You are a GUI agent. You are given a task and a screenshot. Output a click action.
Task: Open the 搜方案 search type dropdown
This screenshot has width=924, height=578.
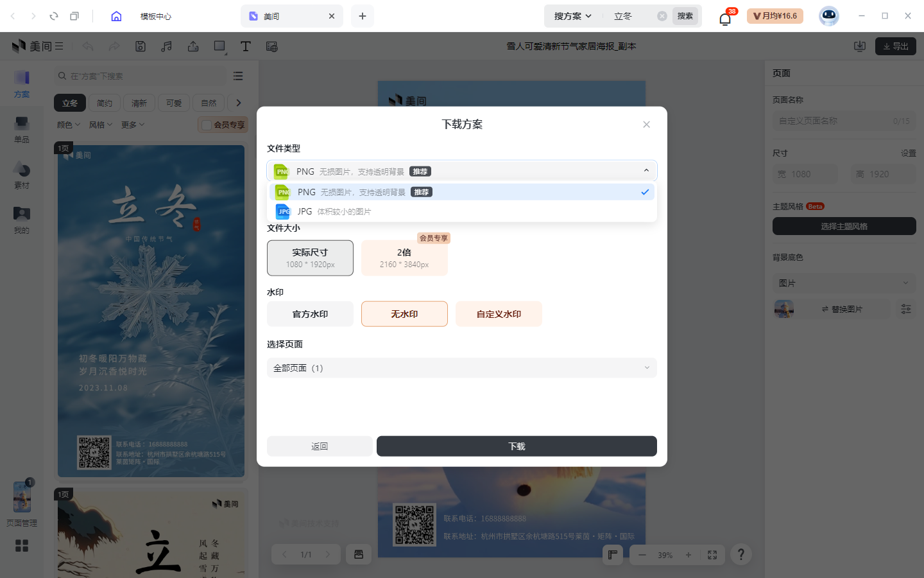tap(572, 16)
